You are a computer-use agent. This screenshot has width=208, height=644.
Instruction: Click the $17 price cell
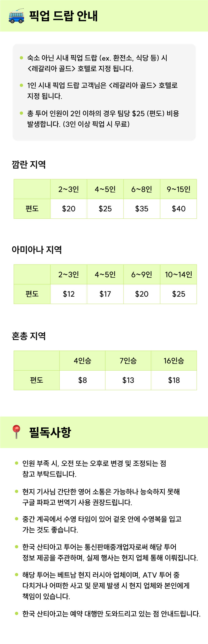click(105, 294)
